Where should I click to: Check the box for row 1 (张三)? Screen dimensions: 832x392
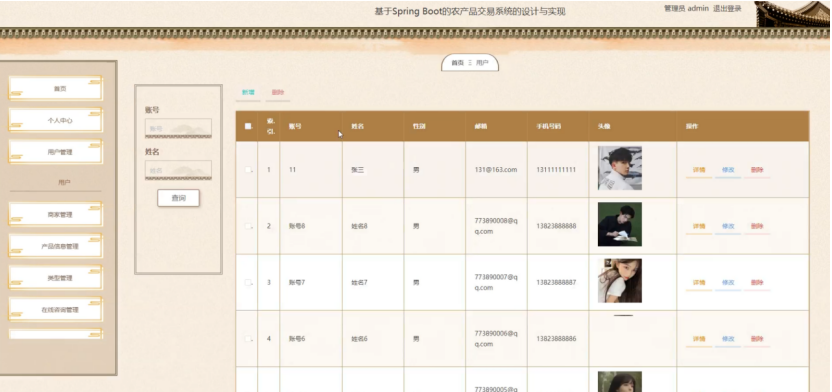[x=248, y=170]
